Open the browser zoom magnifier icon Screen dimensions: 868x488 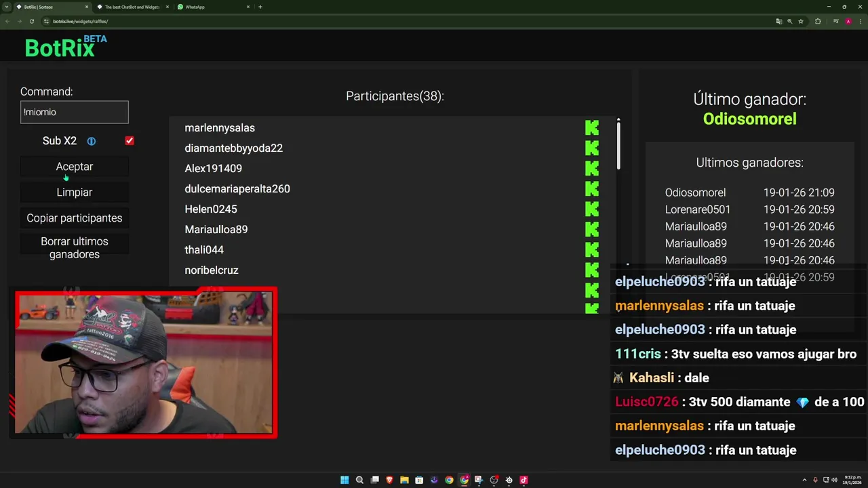point(790,21)
